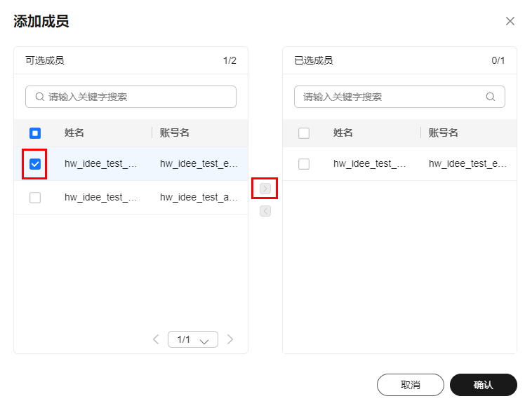The image size is (532, 408).
Task: Focus the 已选成员 keyword search field
Action: tap(399, 97)
